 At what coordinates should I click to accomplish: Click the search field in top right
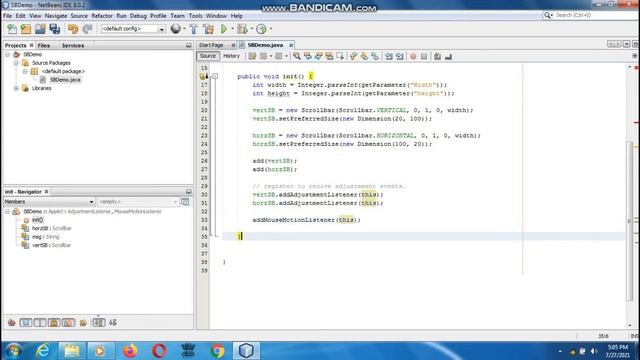[590, 15]
